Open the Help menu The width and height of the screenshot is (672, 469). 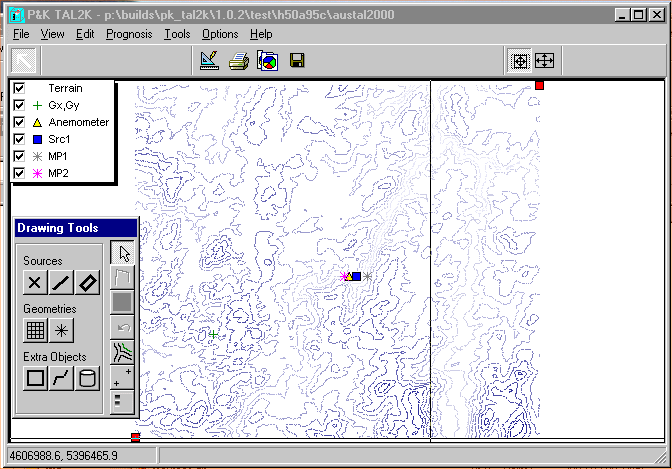click(261, 34)
